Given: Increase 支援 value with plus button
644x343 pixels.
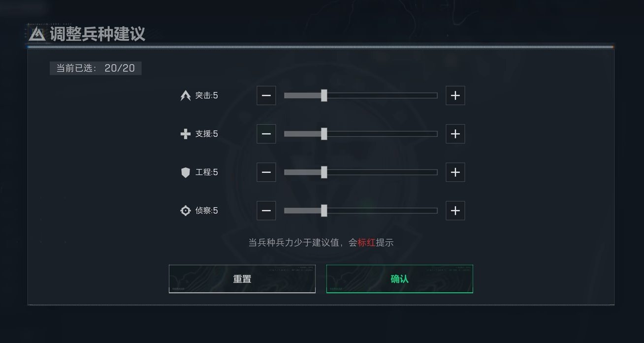Looking at the screenshot, I should click(x=455, y=134).
